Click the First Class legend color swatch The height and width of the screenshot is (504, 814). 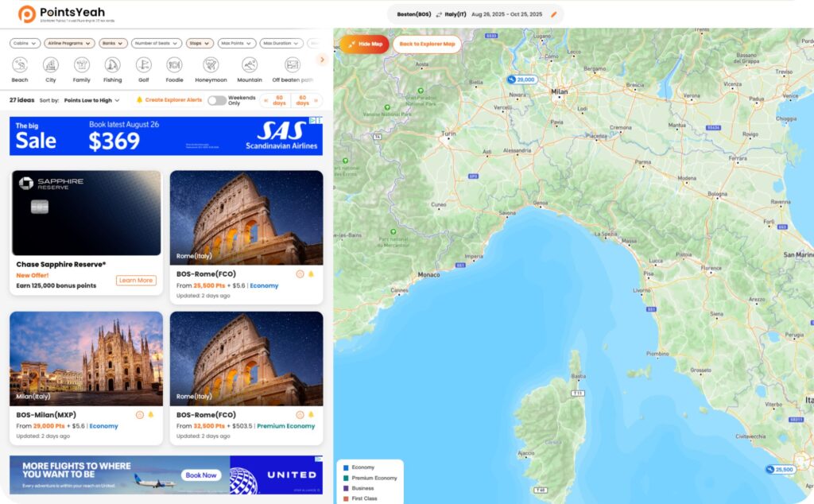pyautogui.click(x=347, y=498)
